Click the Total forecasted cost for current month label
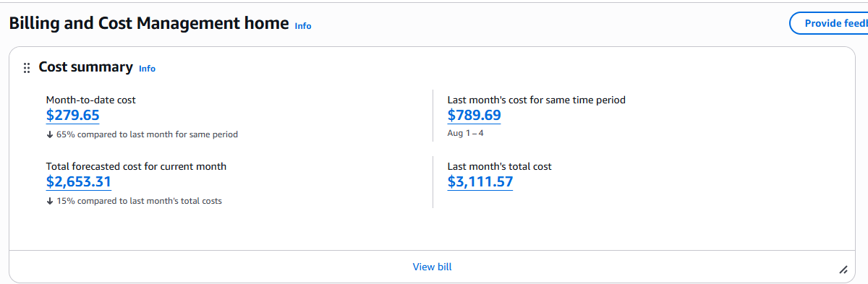868x284 pixels. tap(137, 166)
